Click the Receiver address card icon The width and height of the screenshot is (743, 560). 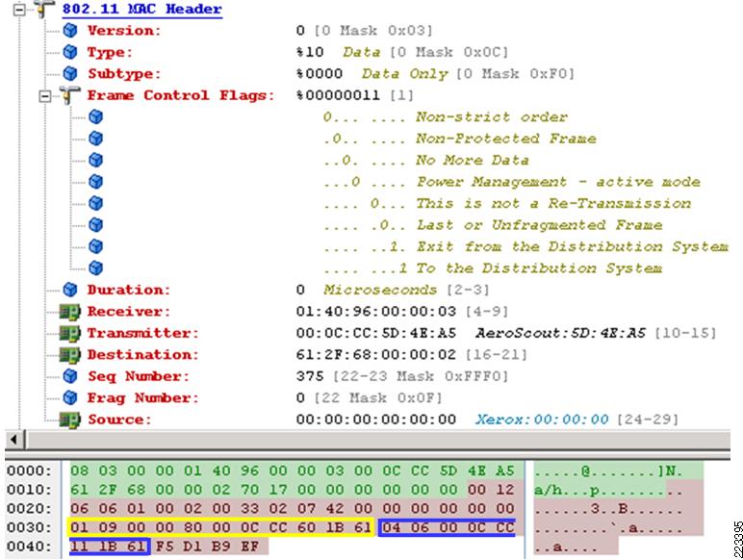[69, 312]
